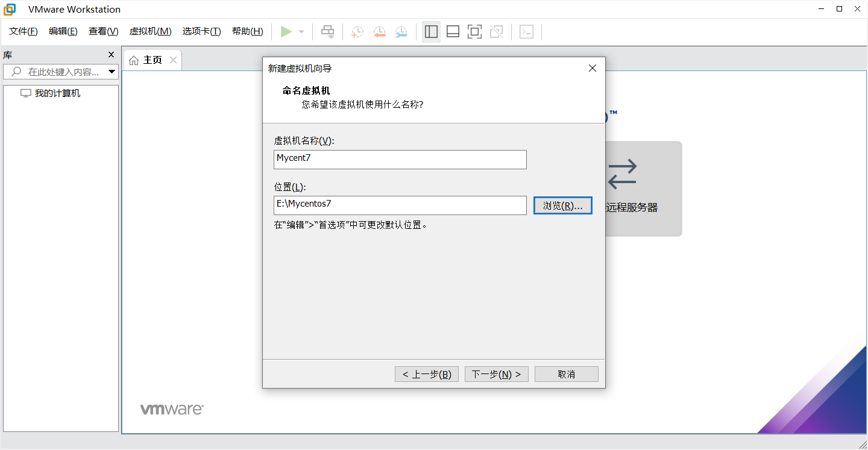Viewport: 868px width, 450px height.
Task: Revert the VM to its snapshot
Action: (x=379, y=31)
